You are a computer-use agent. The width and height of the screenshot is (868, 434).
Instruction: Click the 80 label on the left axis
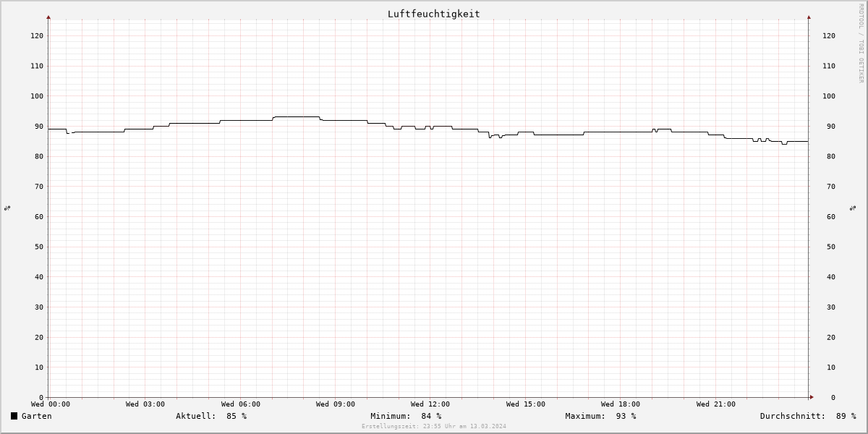(x=39, y=156)
